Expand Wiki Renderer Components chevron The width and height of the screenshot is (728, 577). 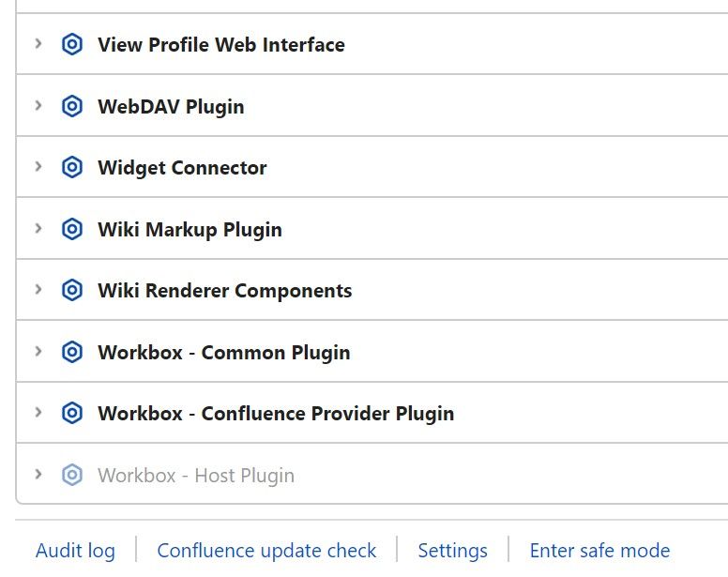tap(38, 289)
